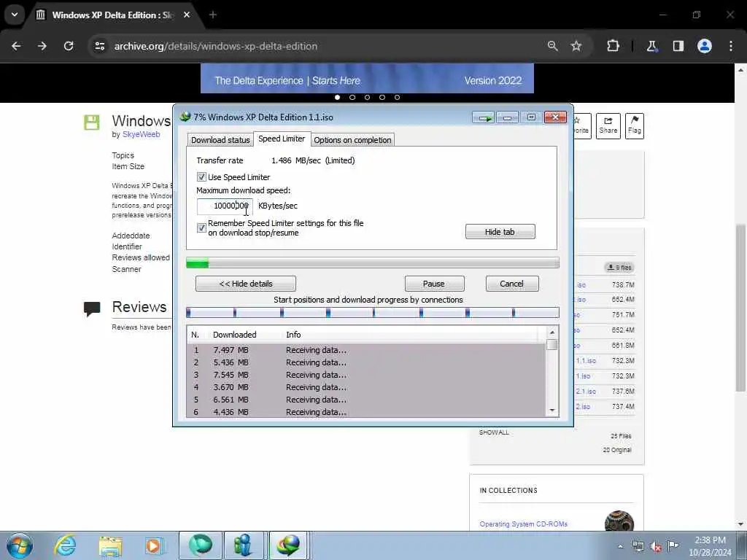Viewport: 747px width, 560px height.
Task: Click the 9 files download badge
Action: point(619,268)
